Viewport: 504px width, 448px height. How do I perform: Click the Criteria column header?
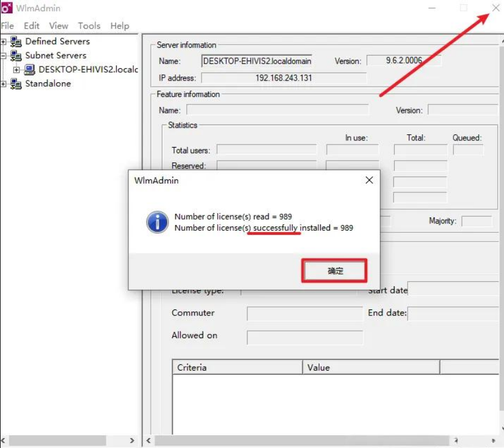coord(238,367)
